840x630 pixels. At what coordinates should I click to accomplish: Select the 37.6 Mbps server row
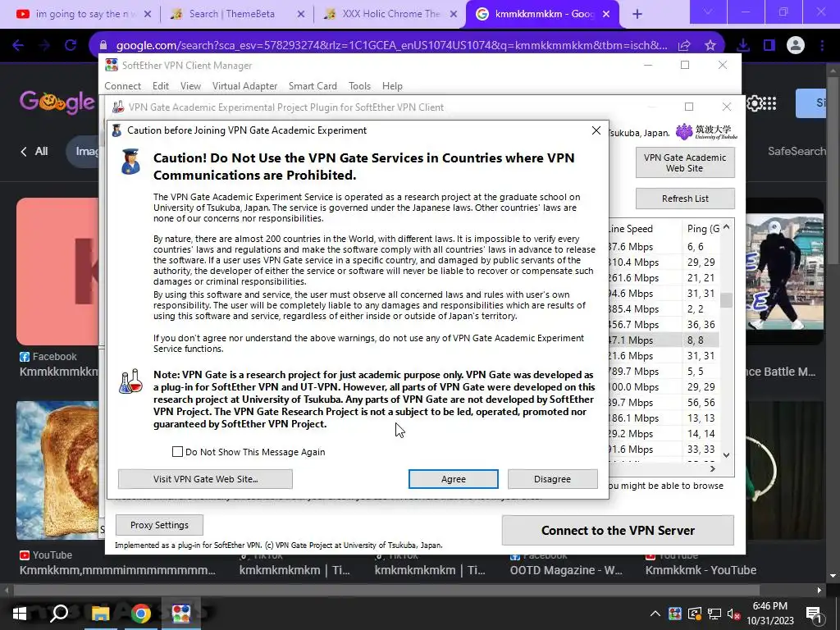point(663,246)
